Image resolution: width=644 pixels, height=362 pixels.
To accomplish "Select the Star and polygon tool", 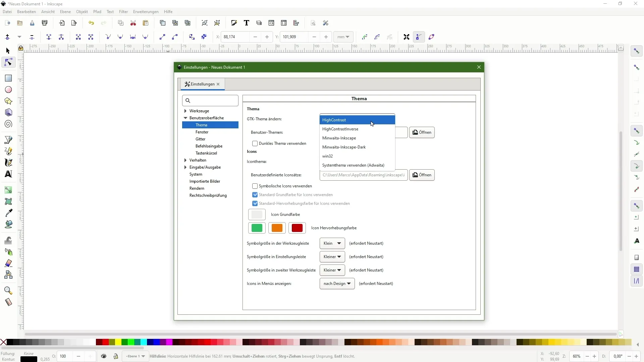I will pos(8,101).
